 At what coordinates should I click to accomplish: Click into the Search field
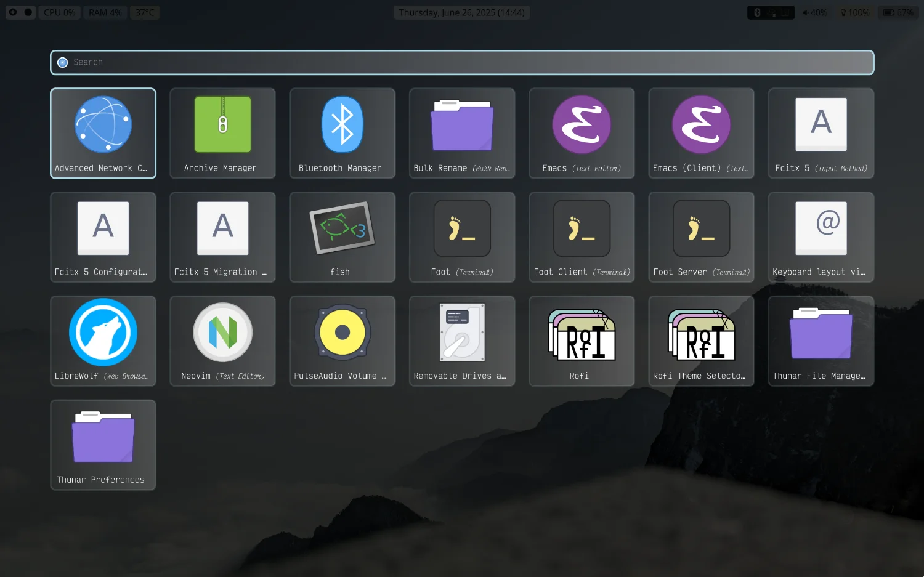pyautogui.click(x=462, y=62)
